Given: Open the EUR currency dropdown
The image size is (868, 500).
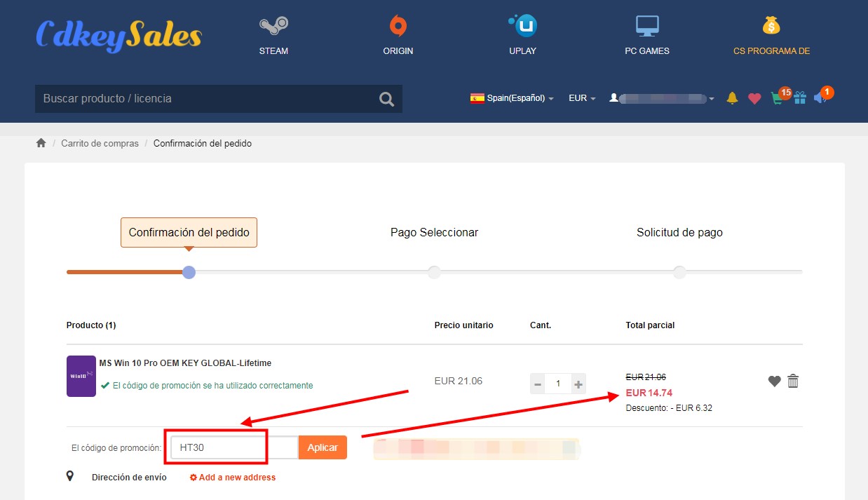Looking at the screenshot, I should click(x=582, y=98).
